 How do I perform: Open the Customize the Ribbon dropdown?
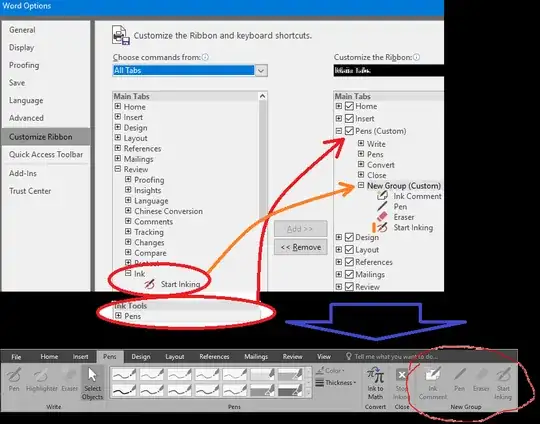389,71
